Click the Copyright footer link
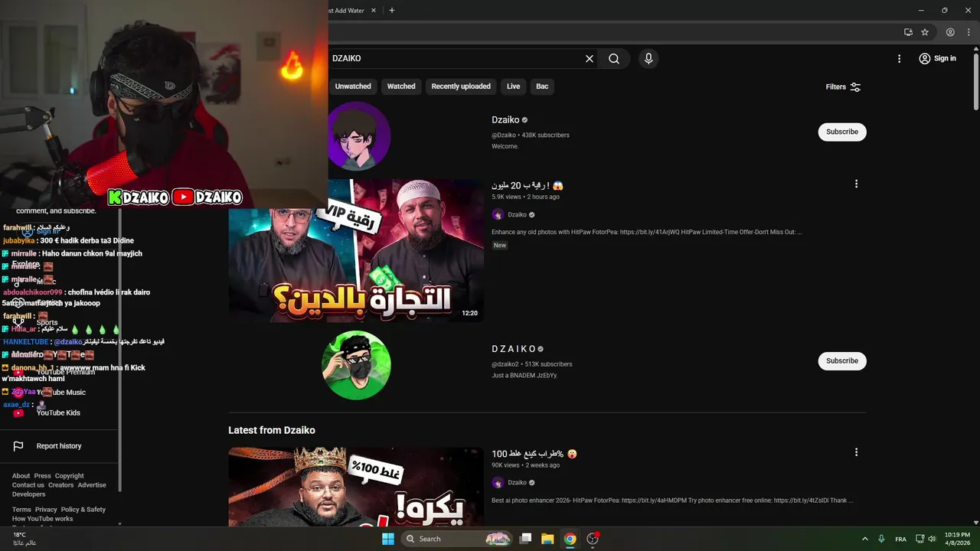The image size is (980, 551). click(x=69, y=476)
